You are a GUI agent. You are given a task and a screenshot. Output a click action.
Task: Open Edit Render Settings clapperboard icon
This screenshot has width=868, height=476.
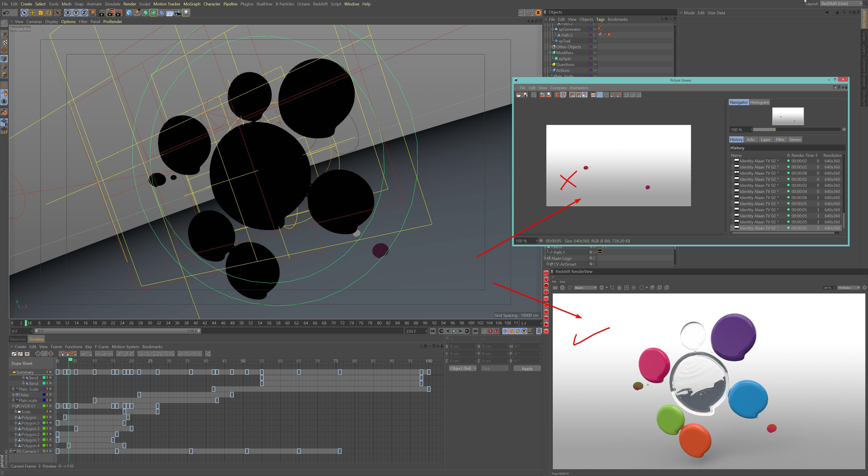(x=119, y=13)
